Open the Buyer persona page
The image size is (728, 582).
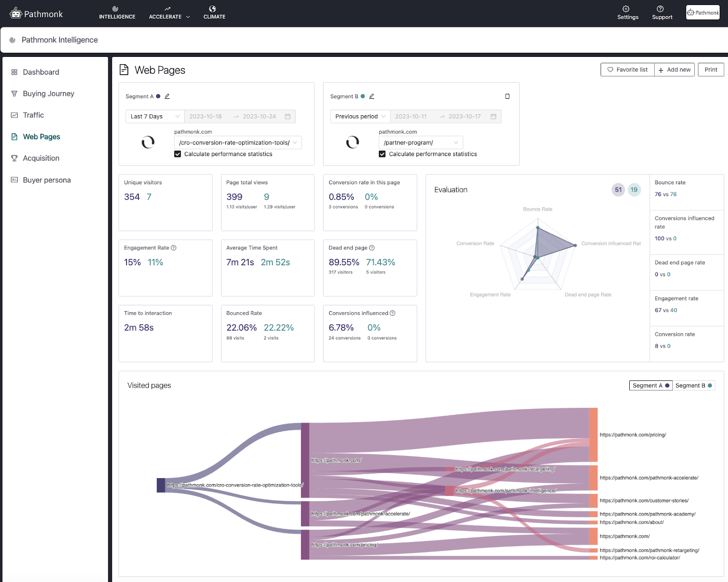coord(47,180)
